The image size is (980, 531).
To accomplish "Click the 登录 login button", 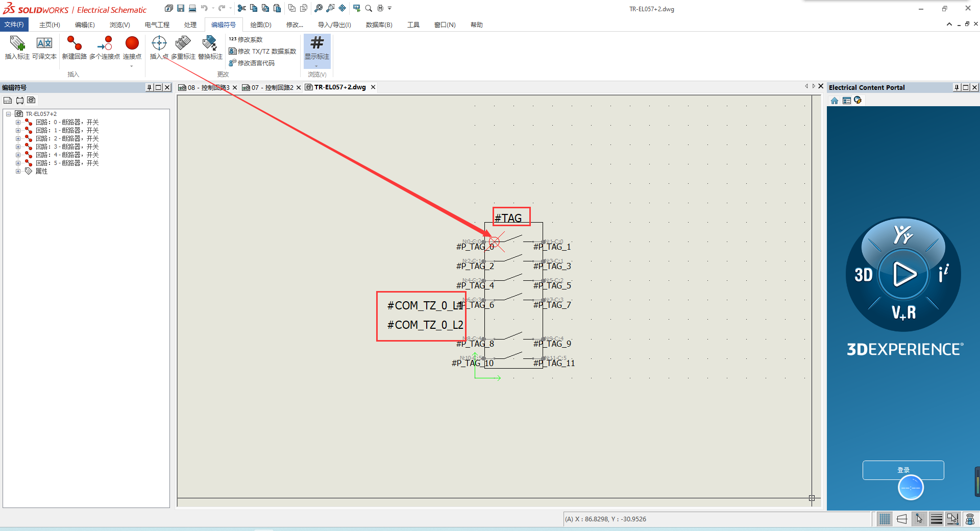I will pyautogui.click(x=903, y=470).
